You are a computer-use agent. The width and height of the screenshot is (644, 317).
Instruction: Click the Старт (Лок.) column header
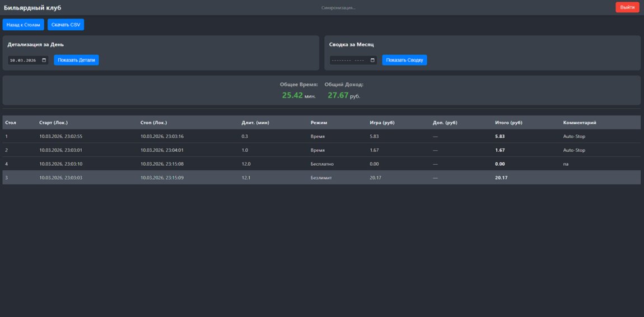pyautogui.click(x=53, y=123)
